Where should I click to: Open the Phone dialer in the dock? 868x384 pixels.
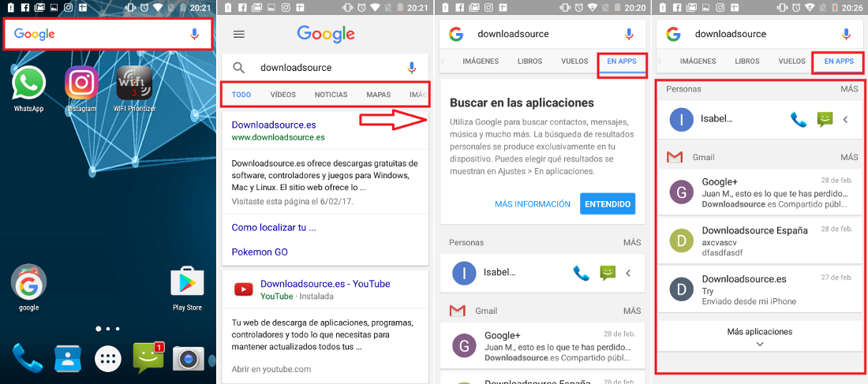point(28,358)
